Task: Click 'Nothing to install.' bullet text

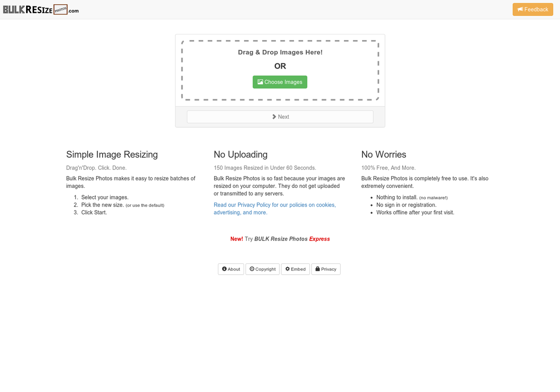Action: coord(397,197)
